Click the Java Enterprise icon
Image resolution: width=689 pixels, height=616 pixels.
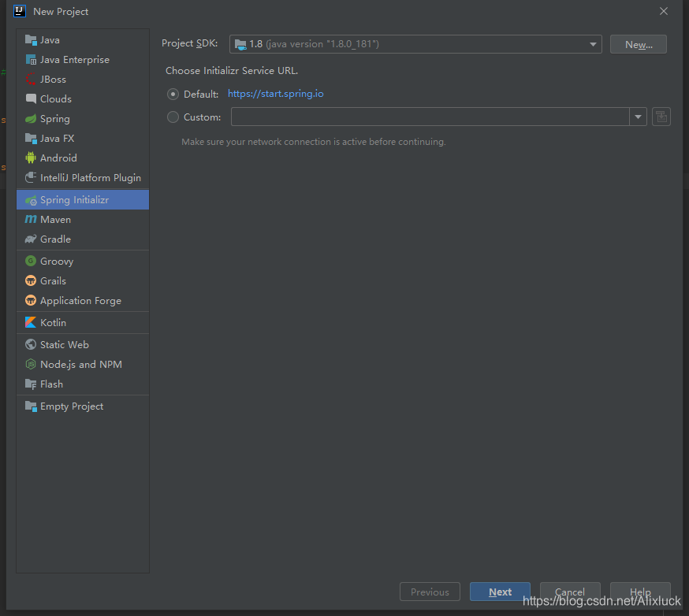[x=31, y=60]
